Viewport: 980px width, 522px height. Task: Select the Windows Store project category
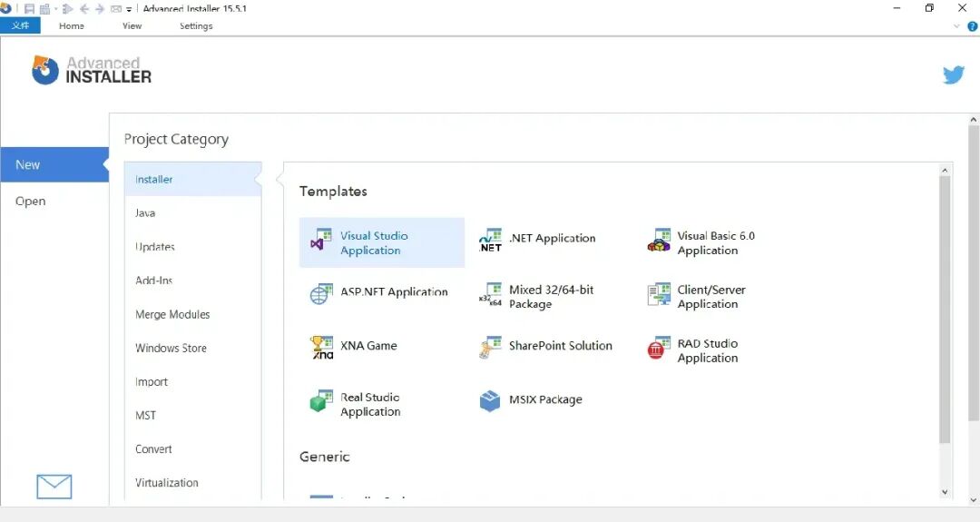(192, 349)
